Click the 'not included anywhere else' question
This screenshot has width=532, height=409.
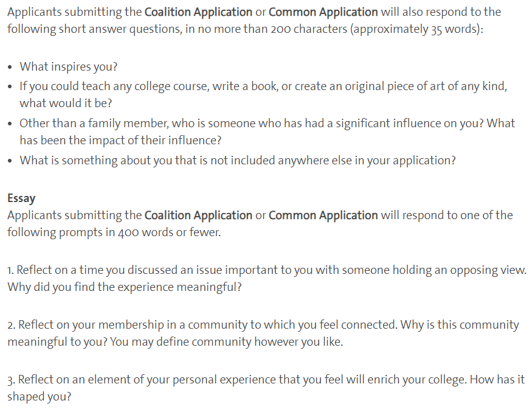click(238, 160)
